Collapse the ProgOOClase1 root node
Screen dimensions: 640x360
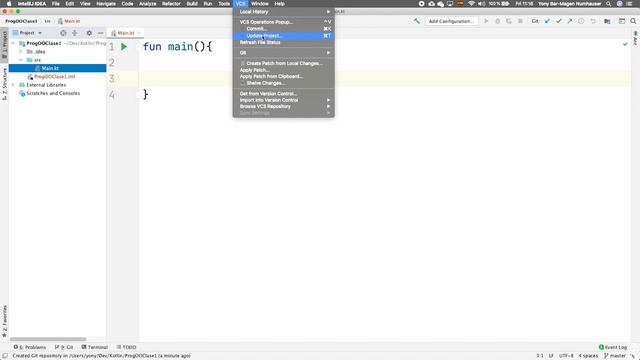coord(13,43)
